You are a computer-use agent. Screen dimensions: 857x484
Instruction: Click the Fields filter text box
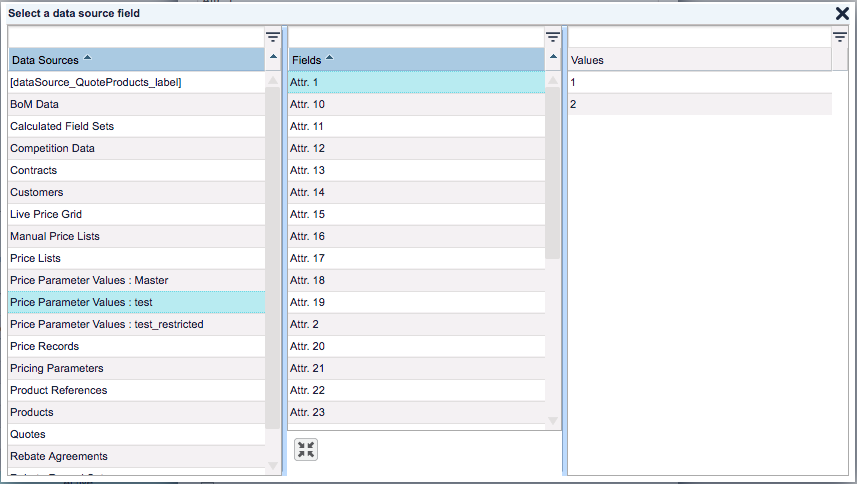point(415,37)
